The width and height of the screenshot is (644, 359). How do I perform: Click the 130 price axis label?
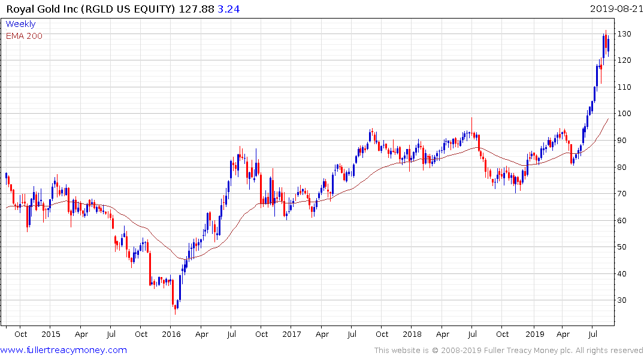point(624,34)
